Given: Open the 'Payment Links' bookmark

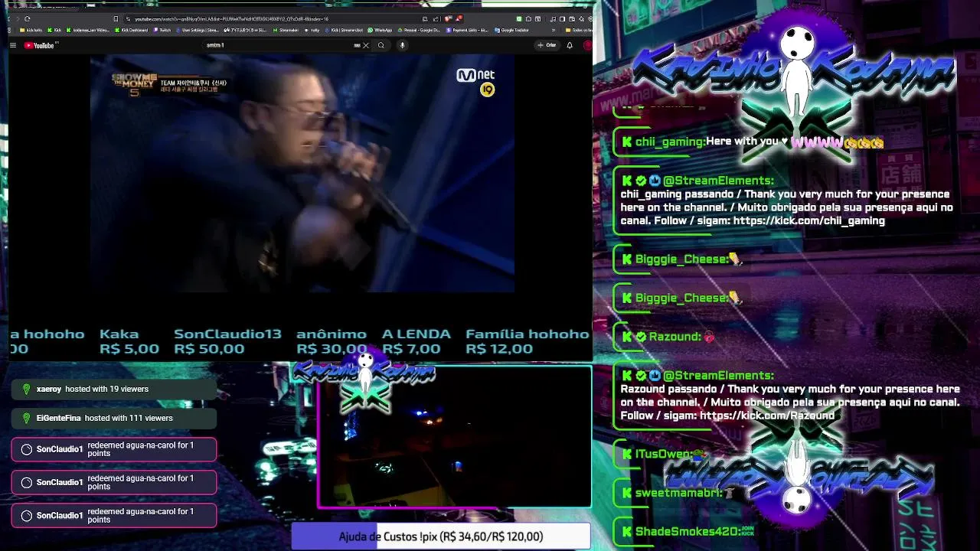Looking at the screenshot, I should (467, 31).
